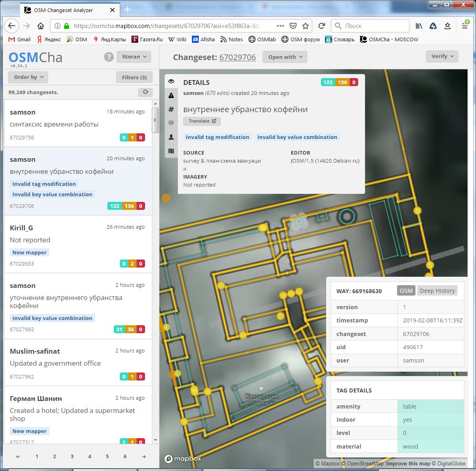Click the Filters (3) button

[x=134, y=77]
